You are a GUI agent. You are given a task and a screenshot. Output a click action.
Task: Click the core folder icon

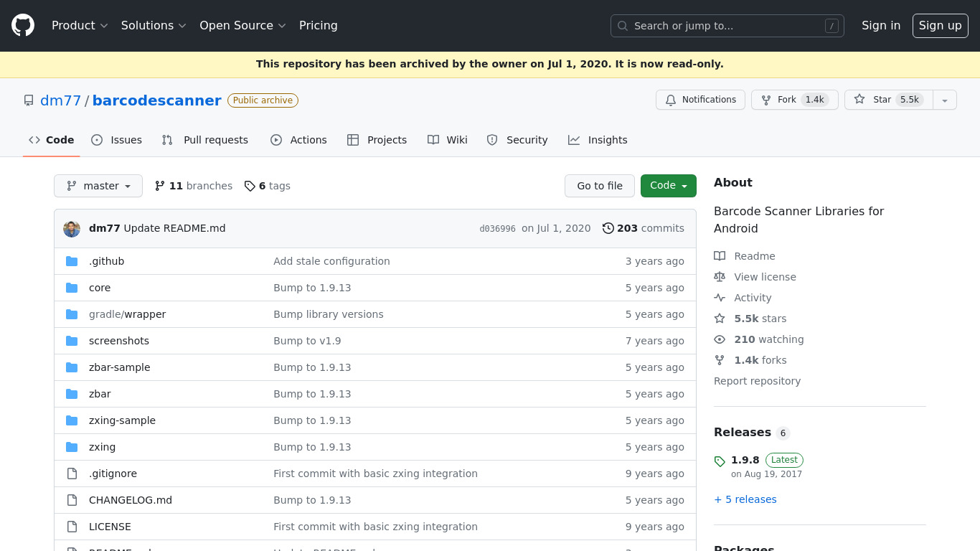(72, 288)
